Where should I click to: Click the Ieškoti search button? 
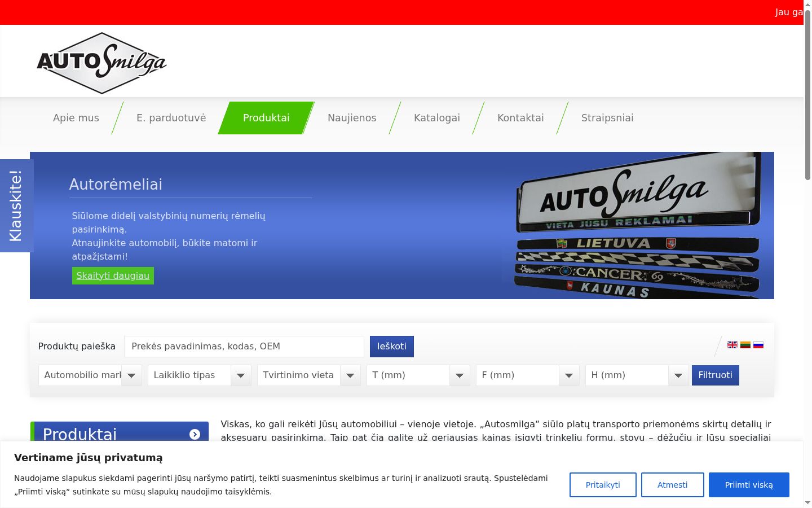(x=392, y=347)
